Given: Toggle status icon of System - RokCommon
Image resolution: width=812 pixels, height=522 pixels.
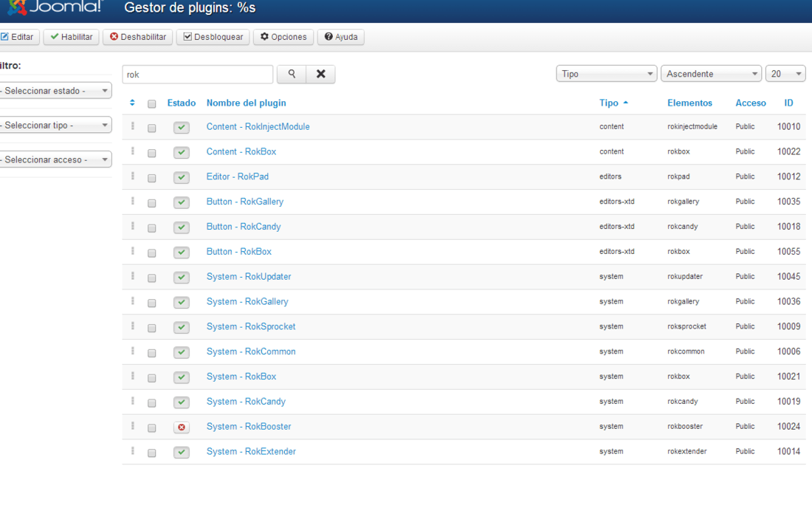Looking at the screenshot, I should [x=182, y=352].
